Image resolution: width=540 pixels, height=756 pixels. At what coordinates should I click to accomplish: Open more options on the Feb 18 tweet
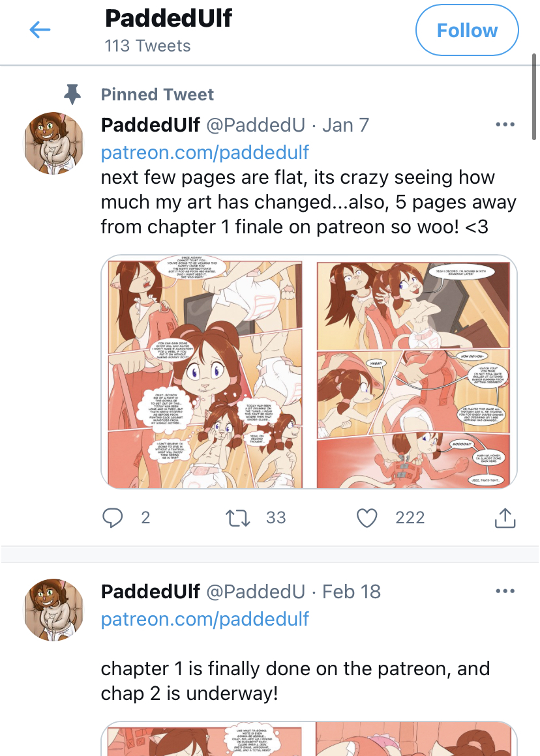point(505,591)
